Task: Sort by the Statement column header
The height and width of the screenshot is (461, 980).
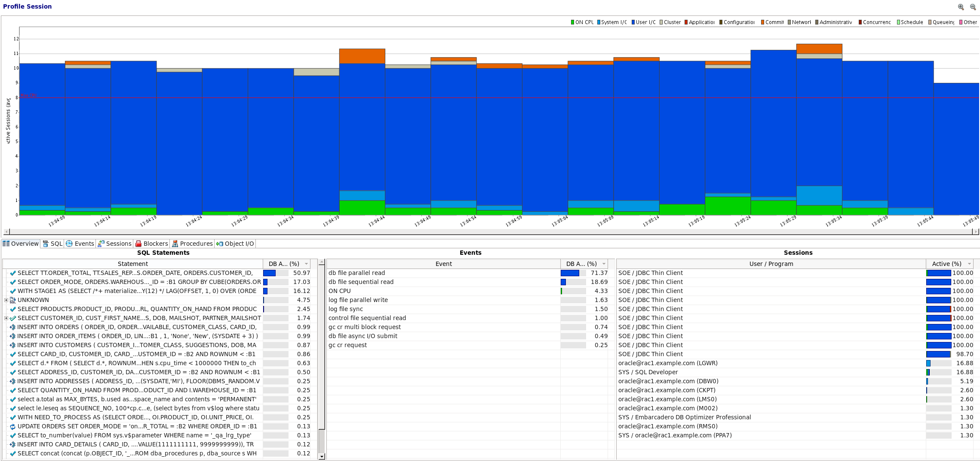Action: pyautogui.click(x=132, y=264)
